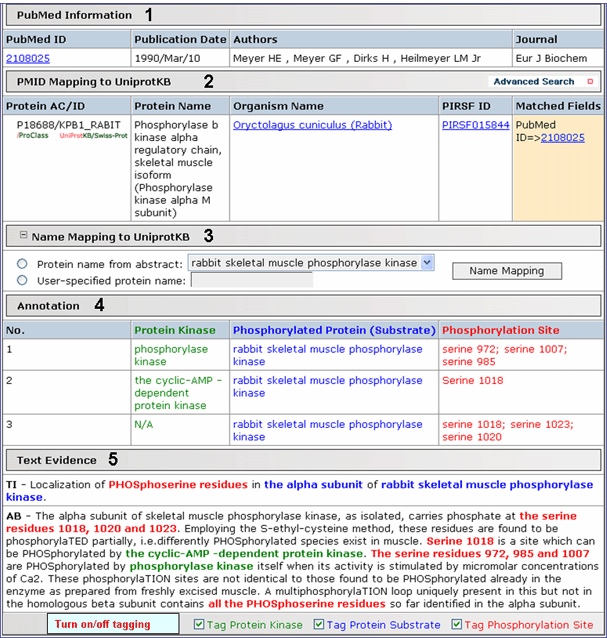Select the 'User-specified protein name' radio button
Screen dimensions: 607x638
tap(21, 280)
